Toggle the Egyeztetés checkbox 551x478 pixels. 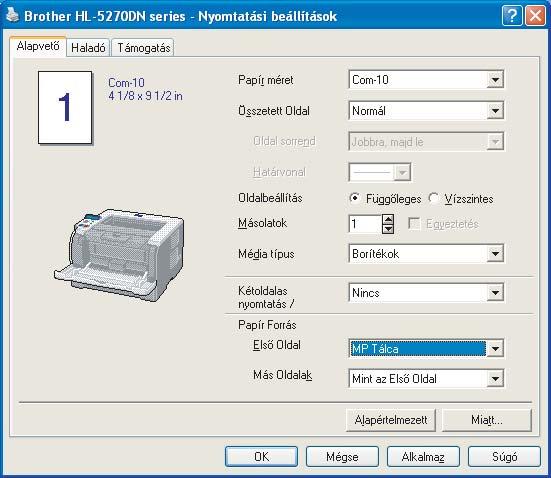click(414, 224)
